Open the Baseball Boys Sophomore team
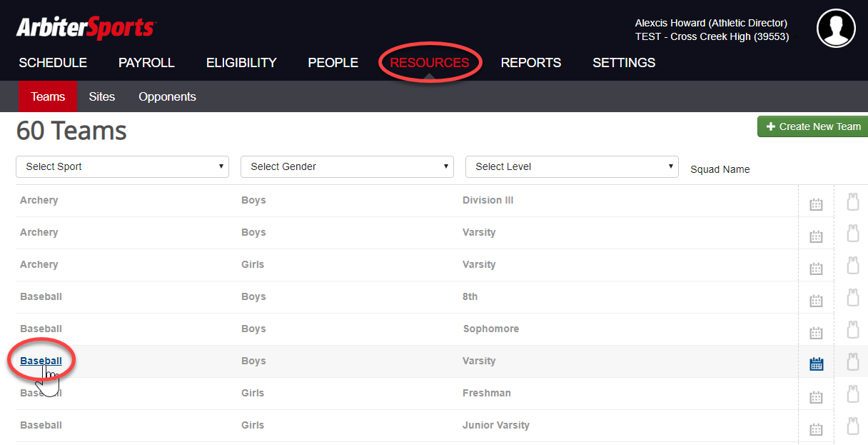Image resolution: width=868 pixels, height=445 pixels. (x=41, y=329)
